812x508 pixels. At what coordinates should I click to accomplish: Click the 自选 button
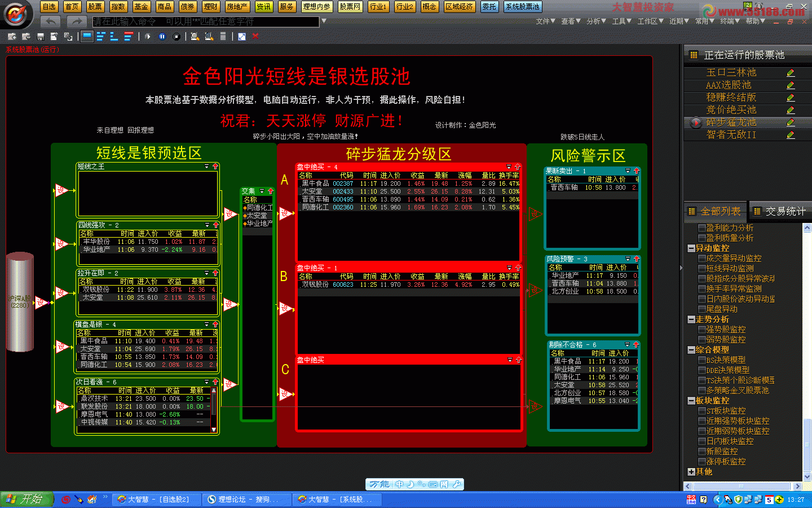point(49,7)
